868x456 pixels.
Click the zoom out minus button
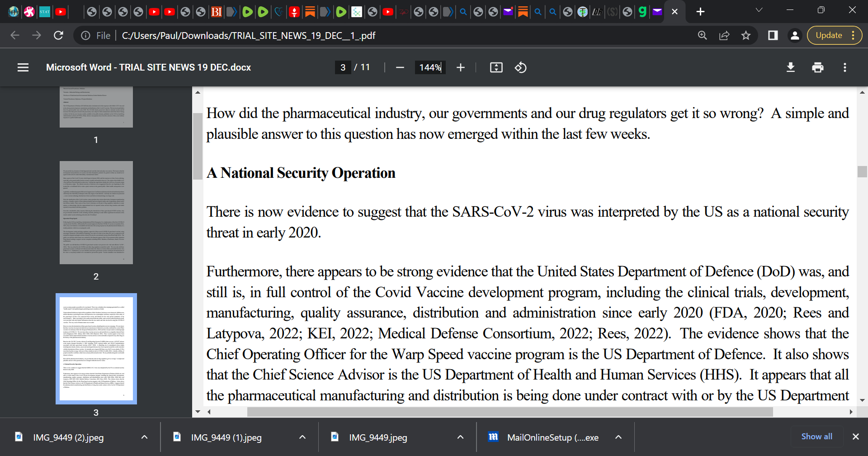click(400, 67)
